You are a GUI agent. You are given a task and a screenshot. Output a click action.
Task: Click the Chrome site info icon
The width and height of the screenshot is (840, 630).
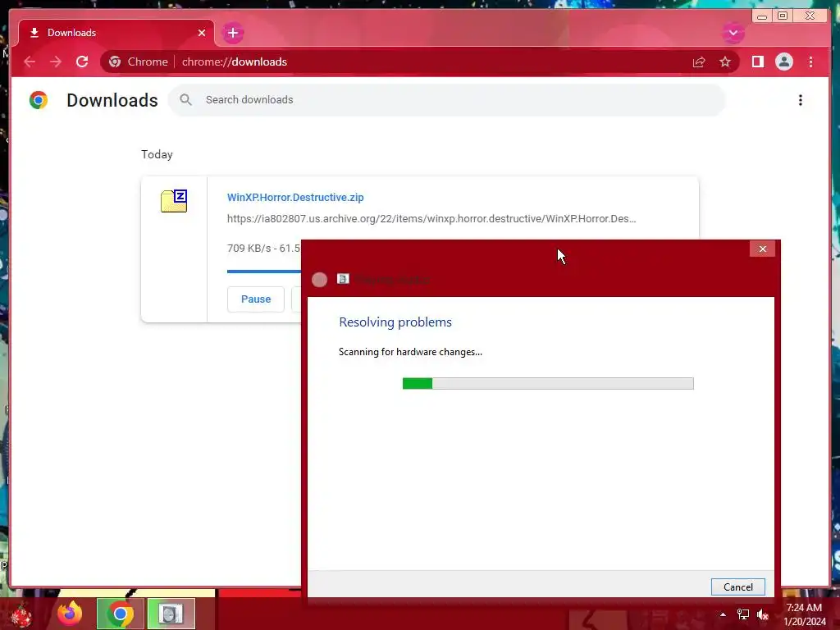pyautogui.click(x=115, y=62)
